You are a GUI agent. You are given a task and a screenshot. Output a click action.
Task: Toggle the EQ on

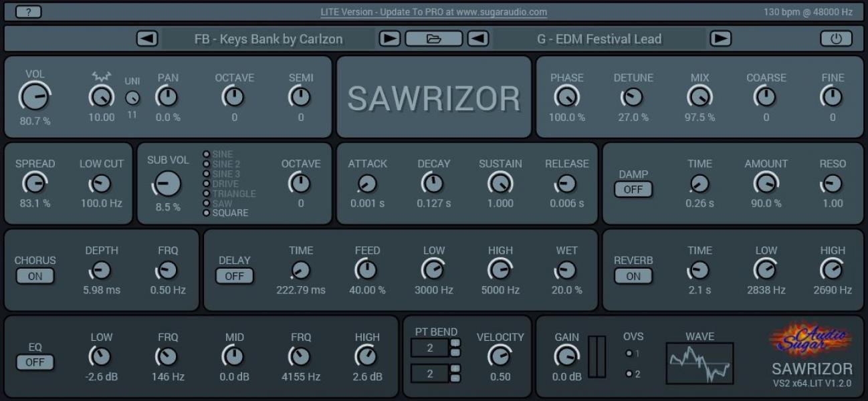coord(35,362)
